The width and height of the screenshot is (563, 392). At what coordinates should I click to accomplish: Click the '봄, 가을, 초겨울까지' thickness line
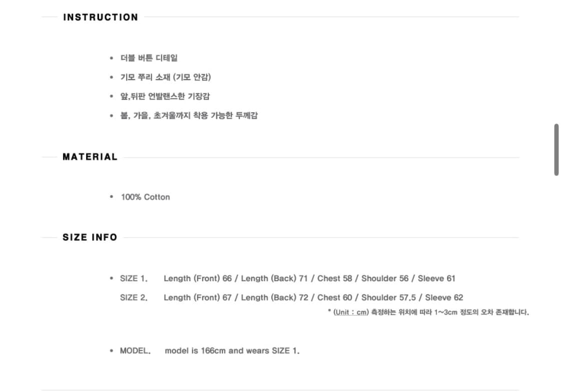189,116
